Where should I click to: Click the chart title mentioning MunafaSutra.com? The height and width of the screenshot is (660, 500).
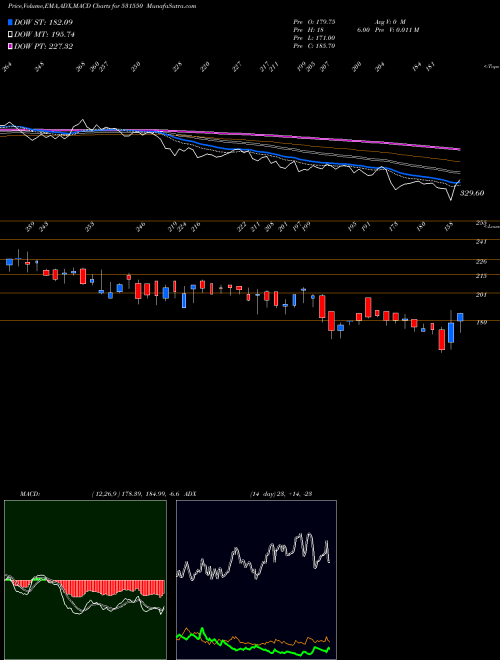click(102, 6)
